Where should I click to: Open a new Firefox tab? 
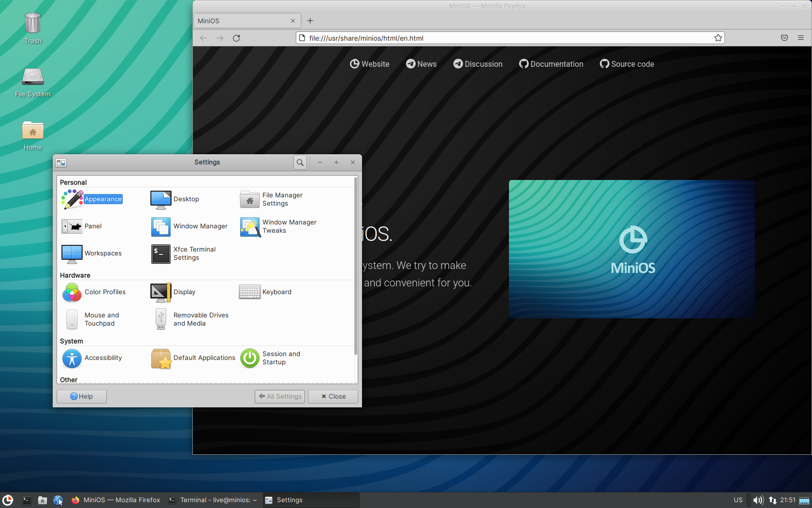click(310, 21)
